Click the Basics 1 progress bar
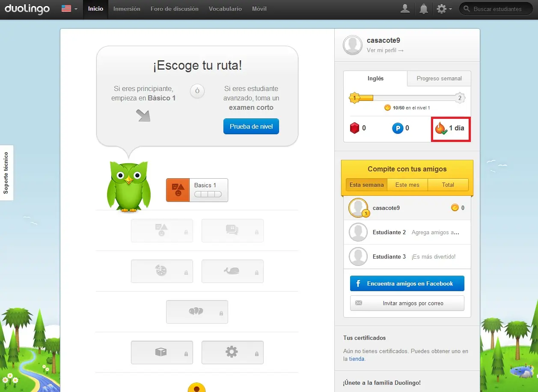 pos(208,194)
